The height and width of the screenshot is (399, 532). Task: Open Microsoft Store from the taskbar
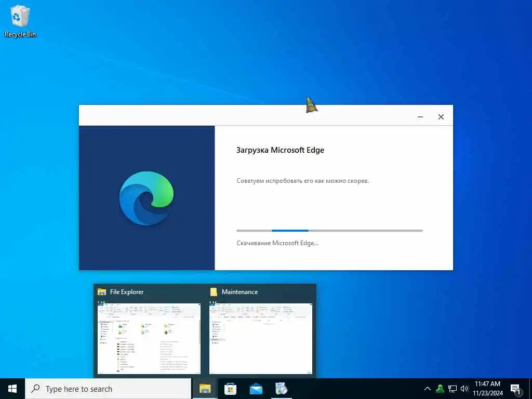[230, 389]
